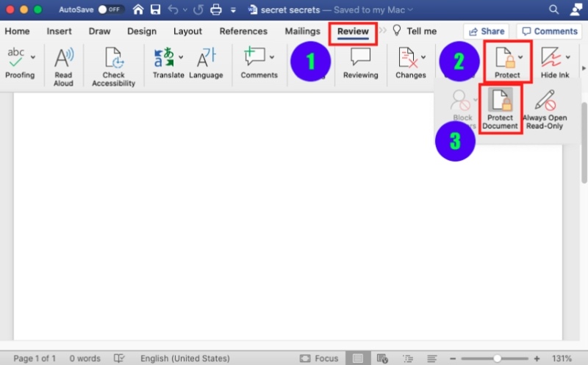
Task: Click the Check Accessibility icon
Action: (x=114, y=57)
